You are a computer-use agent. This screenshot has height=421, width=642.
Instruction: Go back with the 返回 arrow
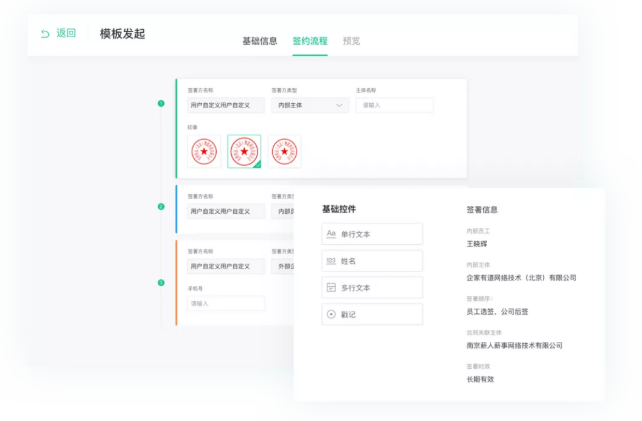tap(45, 34)
